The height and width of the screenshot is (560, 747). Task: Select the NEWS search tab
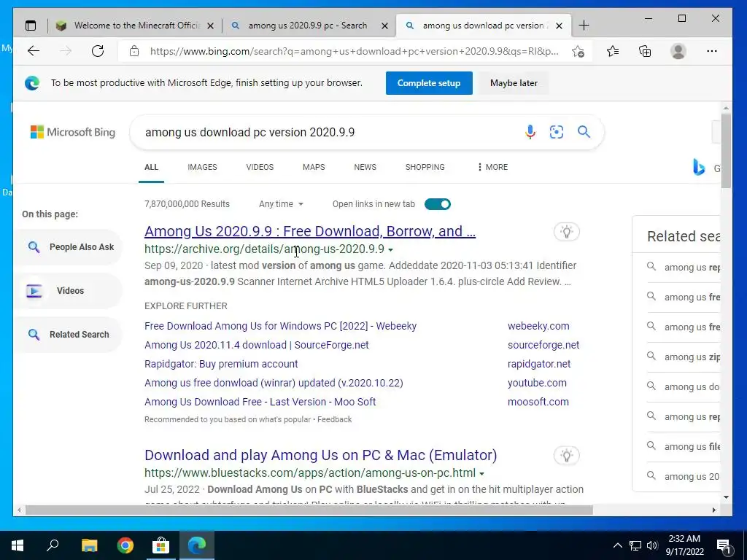[x=365, y=167]
